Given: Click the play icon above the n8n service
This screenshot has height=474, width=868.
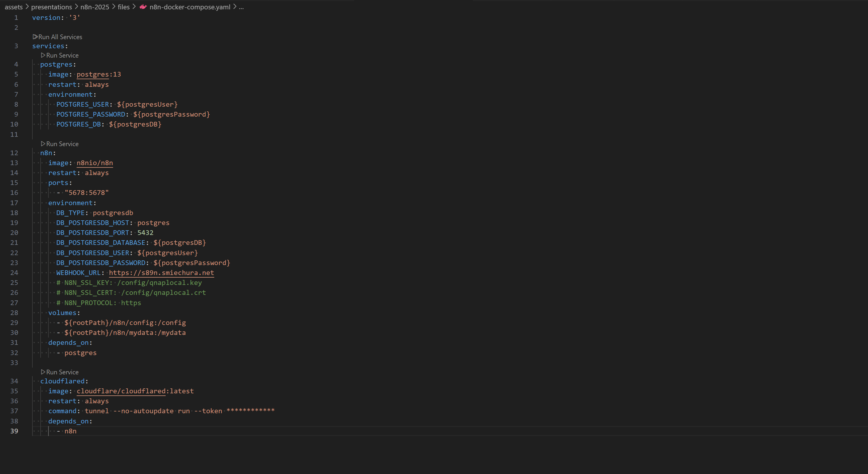Looking at the screenshot, I should coord(43,143).
